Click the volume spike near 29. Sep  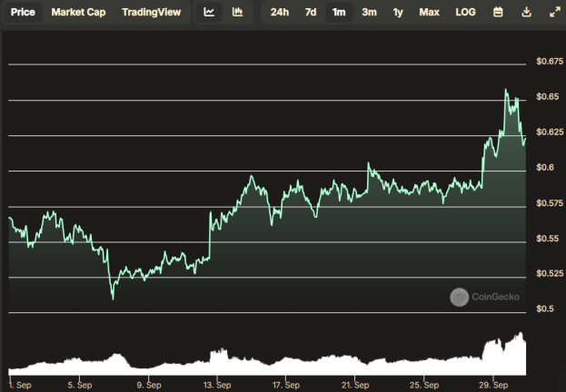(521, 333)
